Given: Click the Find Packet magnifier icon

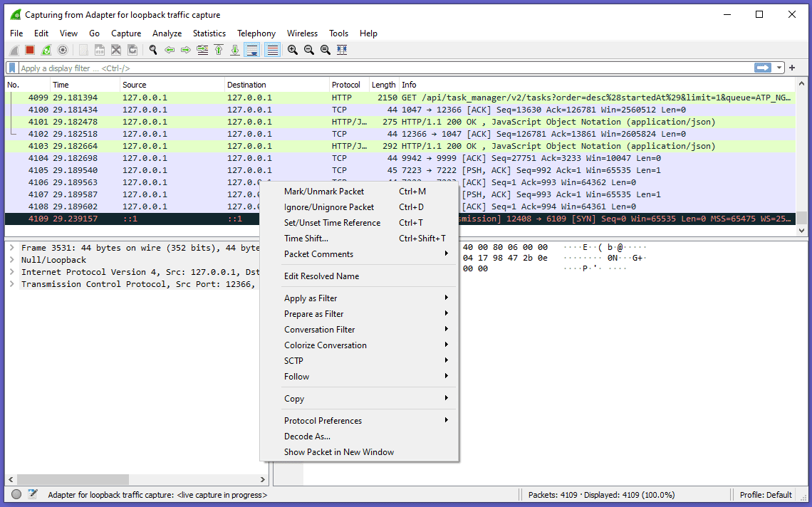Looking at the screenshot, I should pyautogui.click(x=152, y=50).
